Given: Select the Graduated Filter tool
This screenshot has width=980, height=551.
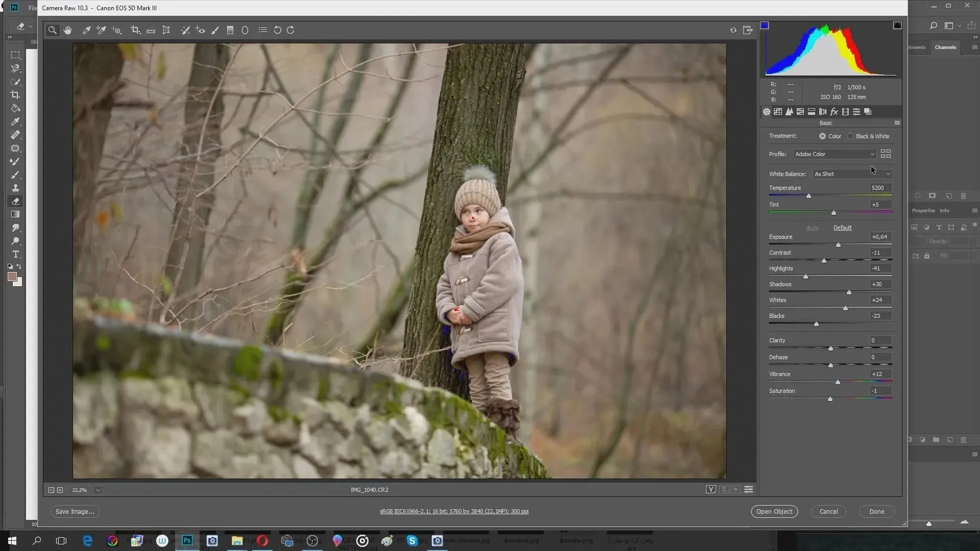Looking at the screenshot, I should [230, 30].
